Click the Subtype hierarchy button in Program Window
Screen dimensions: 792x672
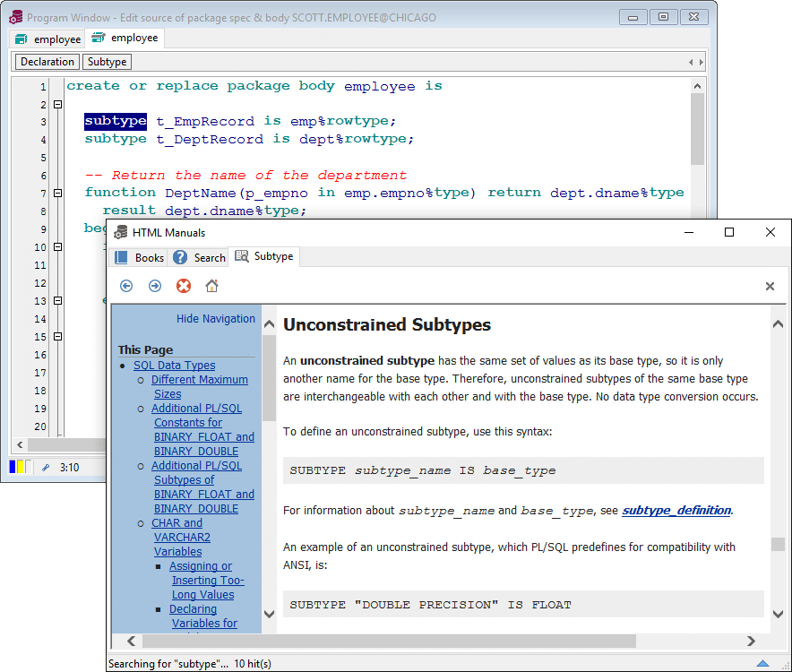108,62
